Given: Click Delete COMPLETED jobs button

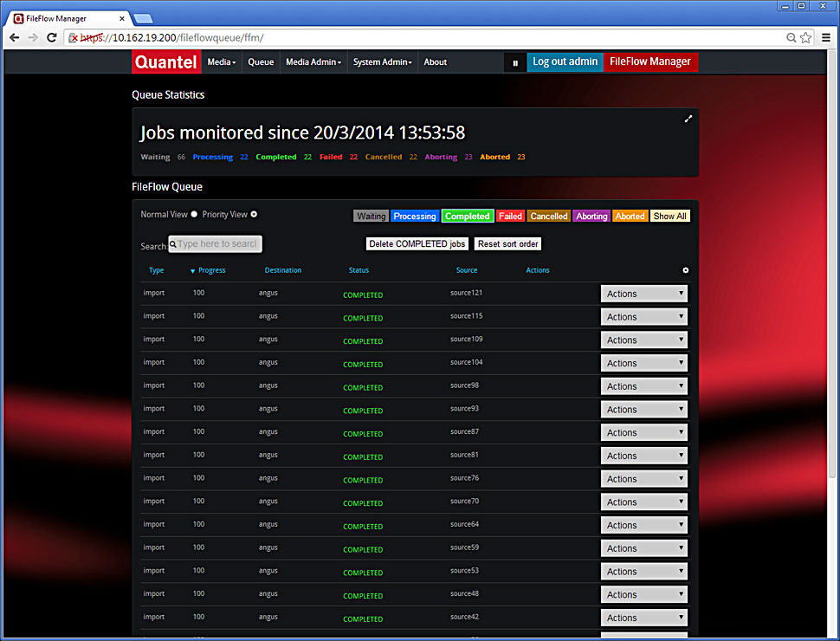Looking at the screenshot, I should tap(417, 244).
